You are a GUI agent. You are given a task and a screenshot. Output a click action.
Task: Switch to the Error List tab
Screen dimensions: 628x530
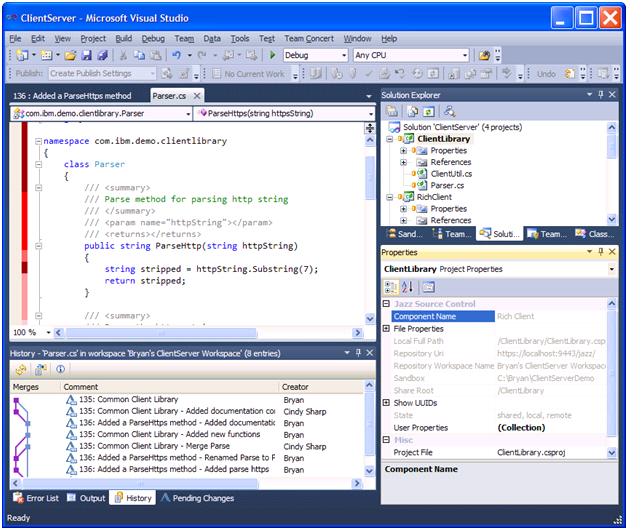tap(36, 498)
